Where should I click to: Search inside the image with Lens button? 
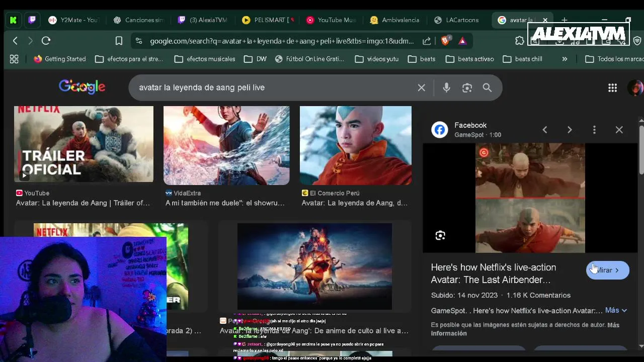(x=440, y=235)
